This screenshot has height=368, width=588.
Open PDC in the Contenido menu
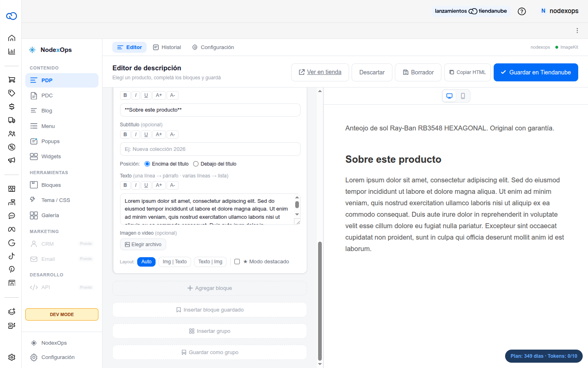tap(62, 96)
